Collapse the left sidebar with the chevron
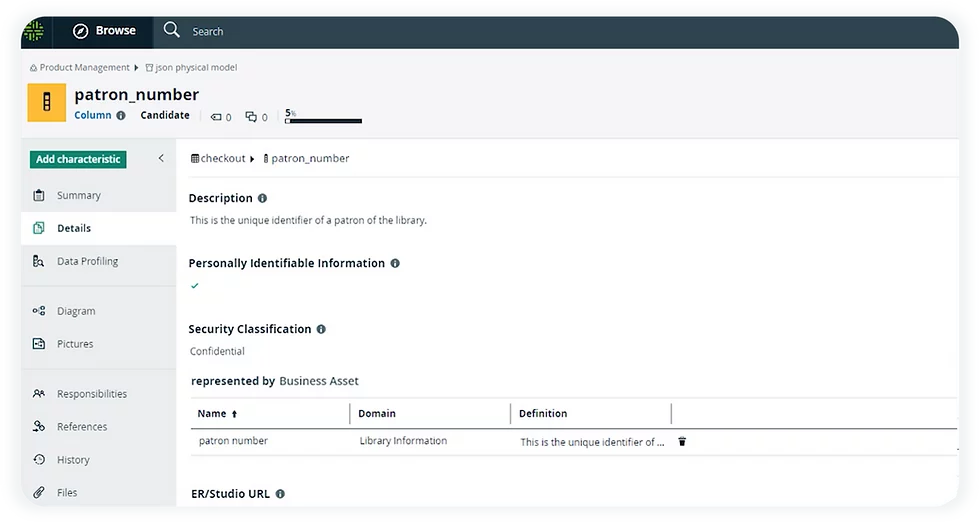The height and width of the screenshot is (523, 980). pyautogui.click(x=161, y=159)
